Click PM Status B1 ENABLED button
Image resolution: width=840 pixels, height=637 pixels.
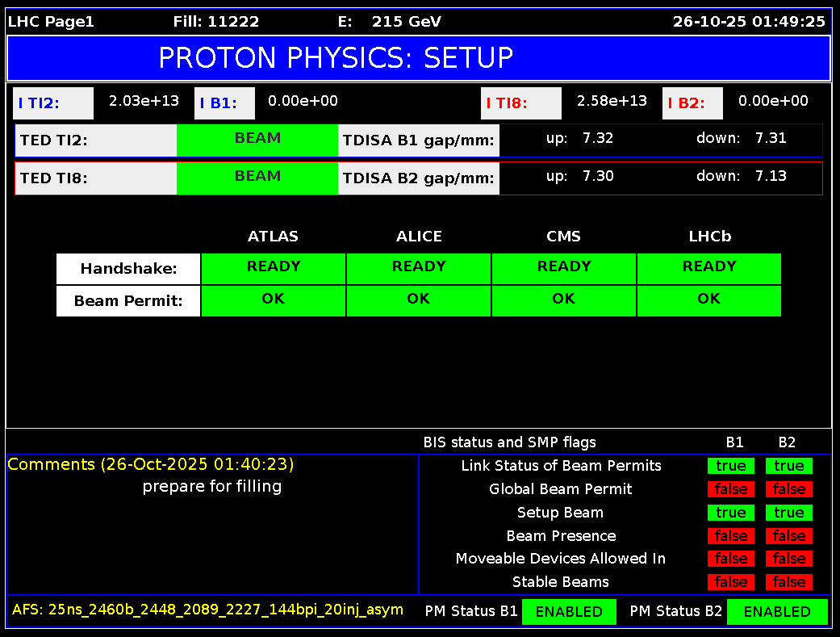(x=569, y=612)
